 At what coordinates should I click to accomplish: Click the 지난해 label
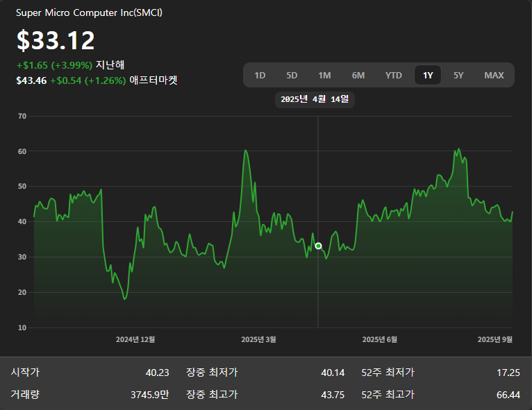click(110, 65)
